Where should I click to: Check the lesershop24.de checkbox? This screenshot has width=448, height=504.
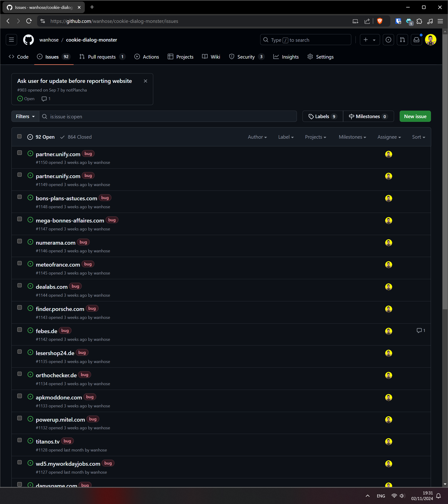tap(19, 352)
